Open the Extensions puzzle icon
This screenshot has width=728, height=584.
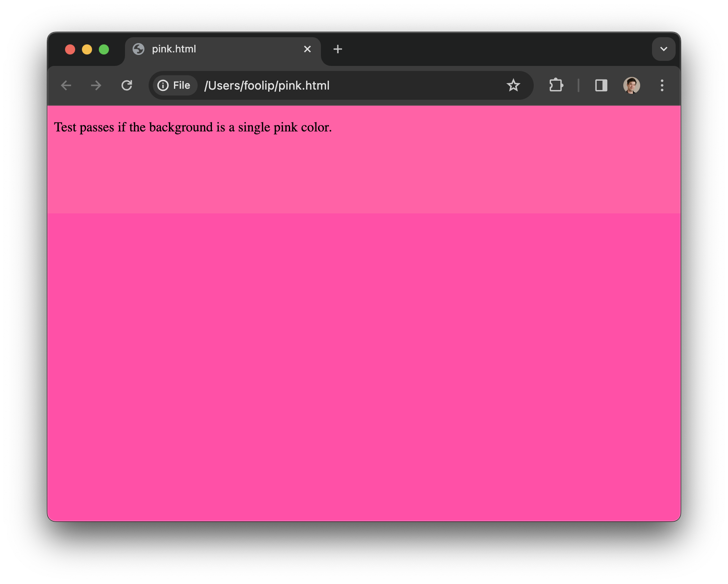point(556,85)
